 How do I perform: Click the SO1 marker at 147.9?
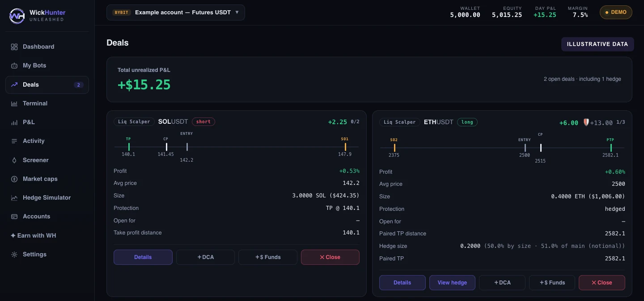click(345, 147)
